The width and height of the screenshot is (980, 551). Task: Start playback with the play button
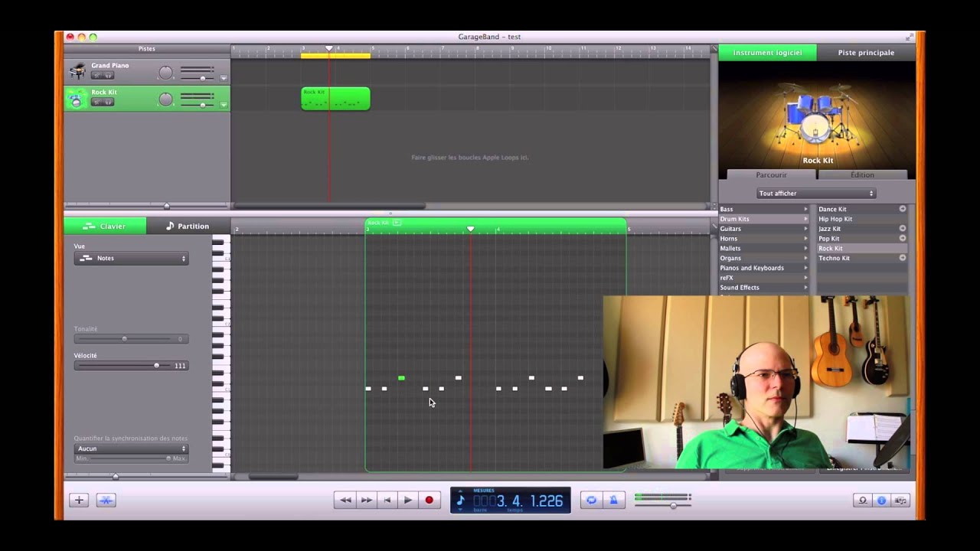pyautogui.click(x=408, y=500)
